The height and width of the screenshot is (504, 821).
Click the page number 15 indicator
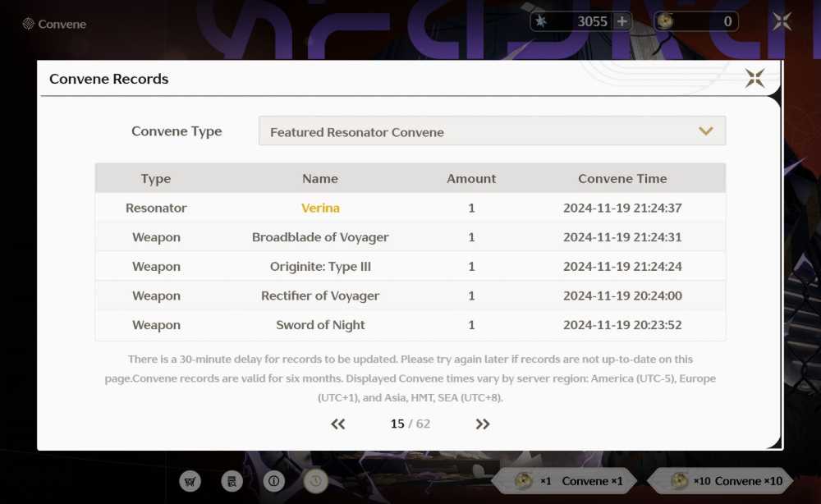397,424
